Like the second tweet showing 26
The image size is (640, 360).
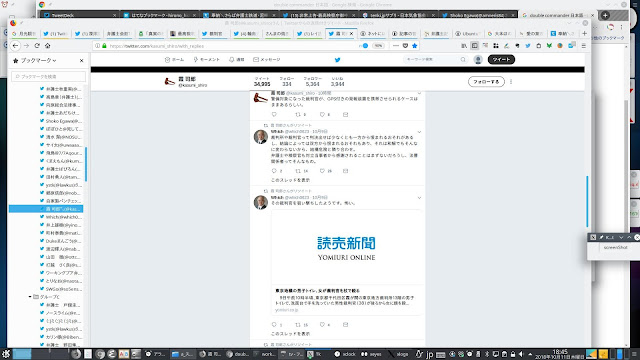[322, 171]
